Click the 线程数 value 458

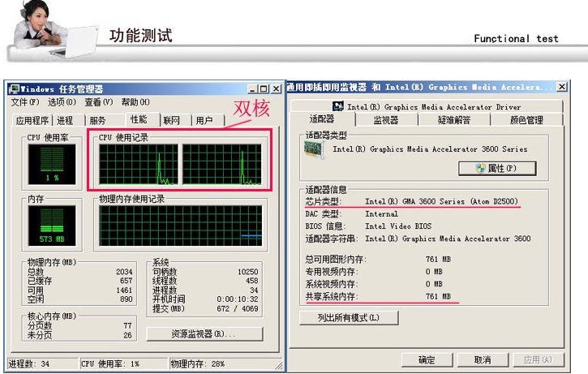coord(252,281)
